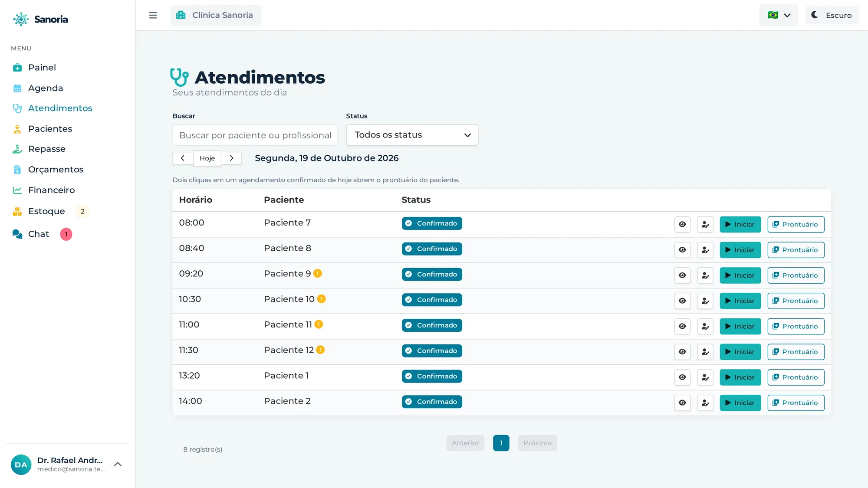
Task: Open Painel from the sidebar menu
Action: pos(42,68)
